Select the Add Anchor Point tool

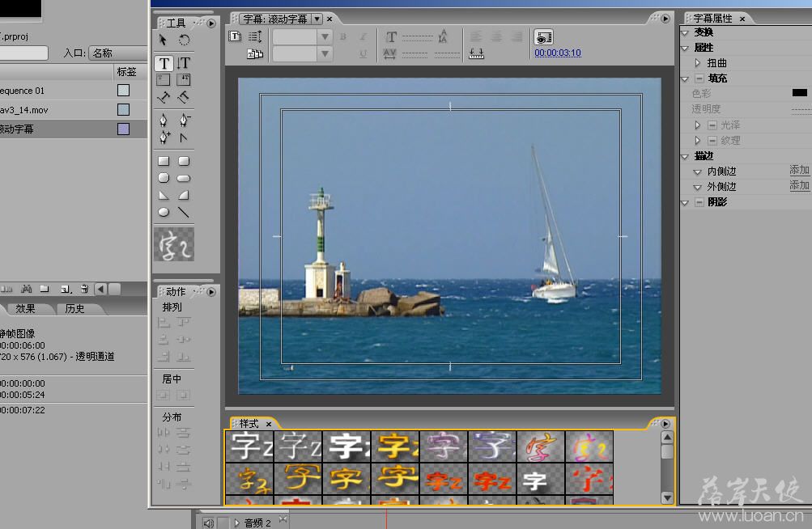pos(164,138)
